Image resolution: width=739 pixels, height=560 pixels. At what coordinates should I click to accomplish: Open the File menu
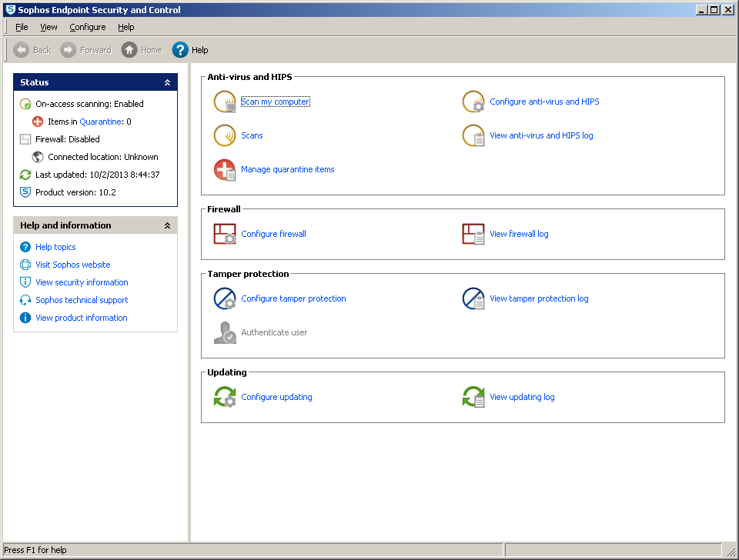22,27
